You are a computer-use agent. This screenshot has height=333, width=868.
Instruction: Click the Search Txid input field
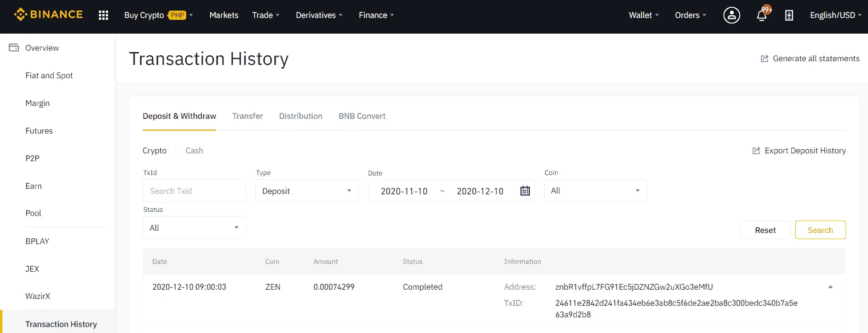pyautogui.click(x=194, y=191)
